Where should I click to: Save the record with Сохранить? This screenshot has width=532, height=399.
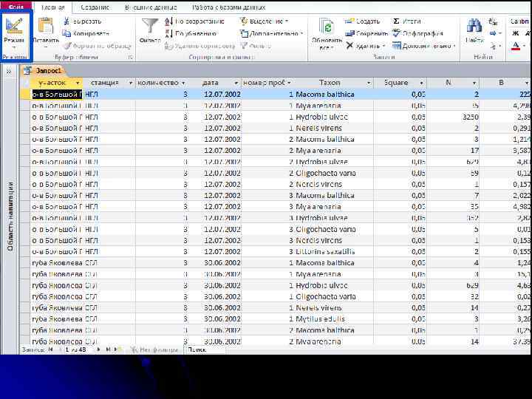tap(366, 33)
